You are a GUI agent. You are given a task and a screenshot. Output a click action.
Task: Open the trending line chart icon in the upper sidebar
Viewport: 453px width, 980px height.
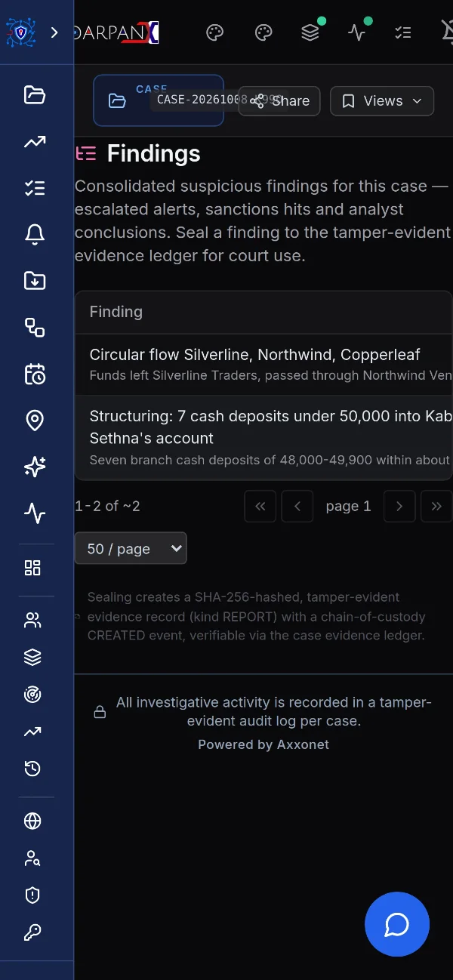coord(35,141)
